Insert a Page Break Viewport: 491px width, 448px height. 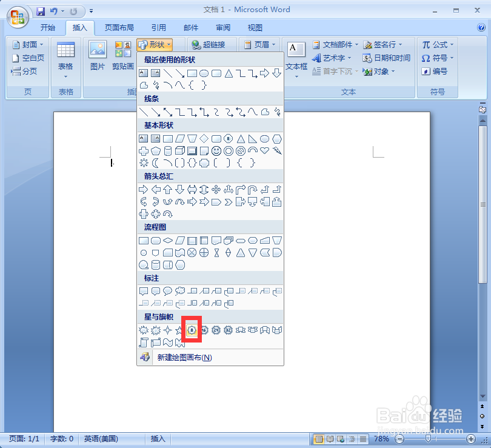click(x=24, y=72)
